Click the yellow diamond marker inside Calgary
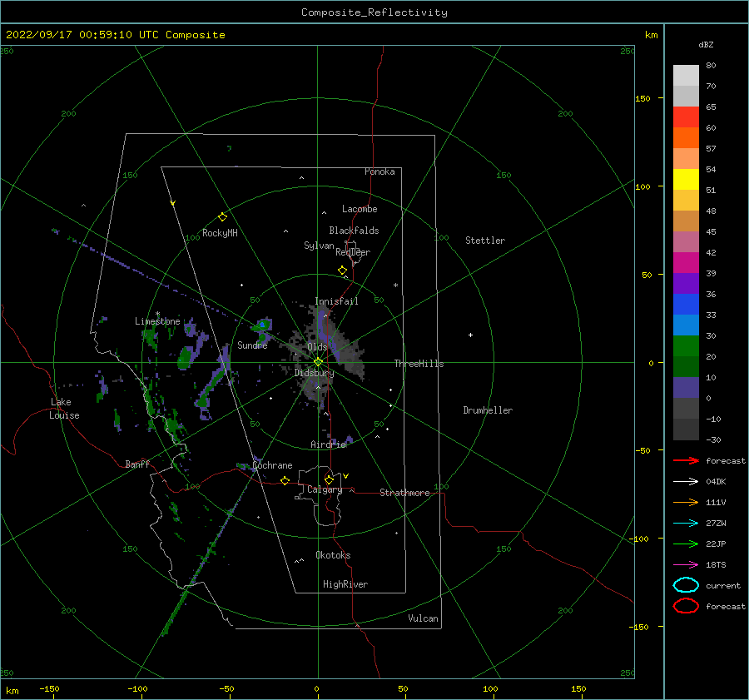This screenshot has height=700, width=749. pos(329,479)
